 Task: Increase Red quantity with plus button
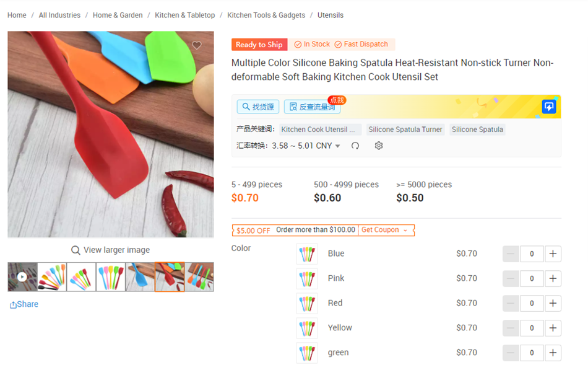pos(553,304)
